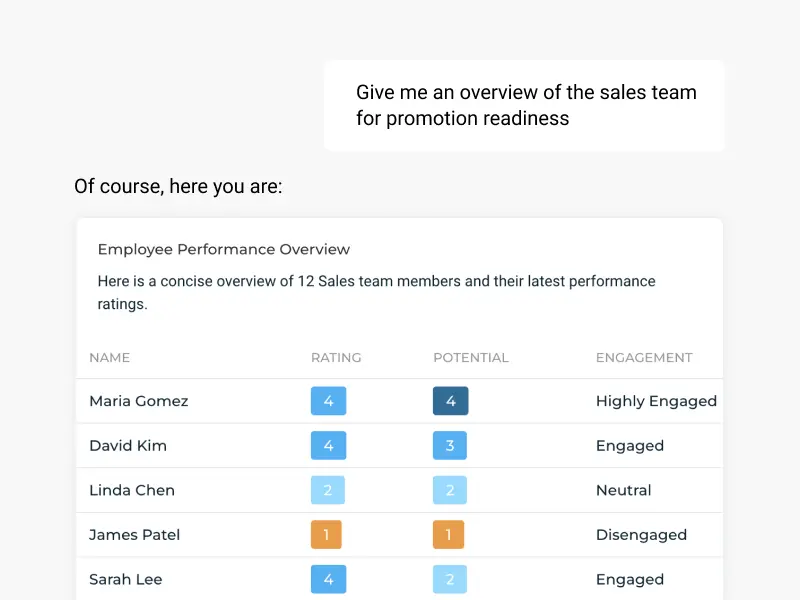Image resolution: width=800 pixels, height=600 pixels.
Task: Click Maria Gomez's rating badge 4
Action: click(x=328, y=401)
